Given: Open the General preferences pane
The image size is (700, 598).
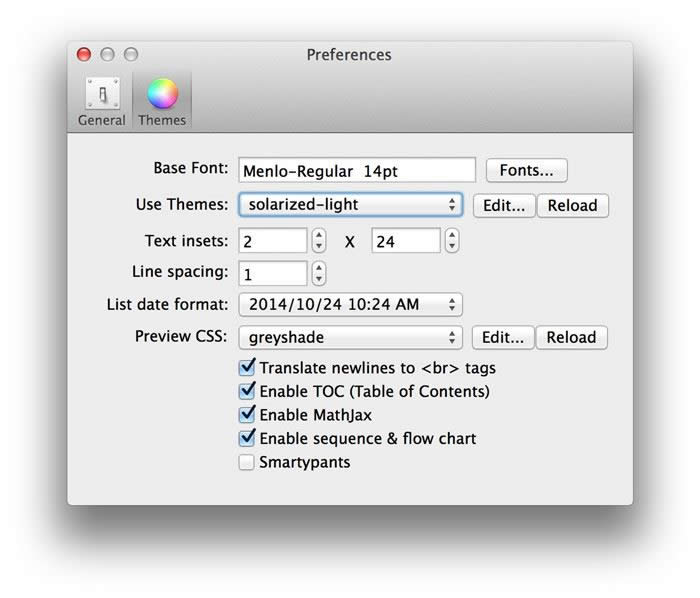Looking at the screenshot, I should click(x=102, y=101).
